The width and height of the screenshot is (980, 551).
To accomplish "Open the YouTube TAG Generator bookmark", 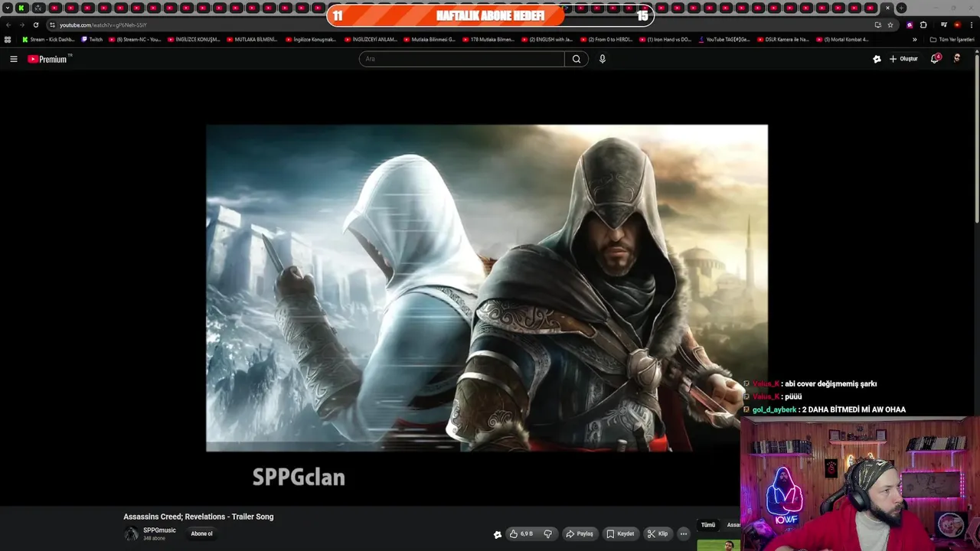I will (724, 39).
